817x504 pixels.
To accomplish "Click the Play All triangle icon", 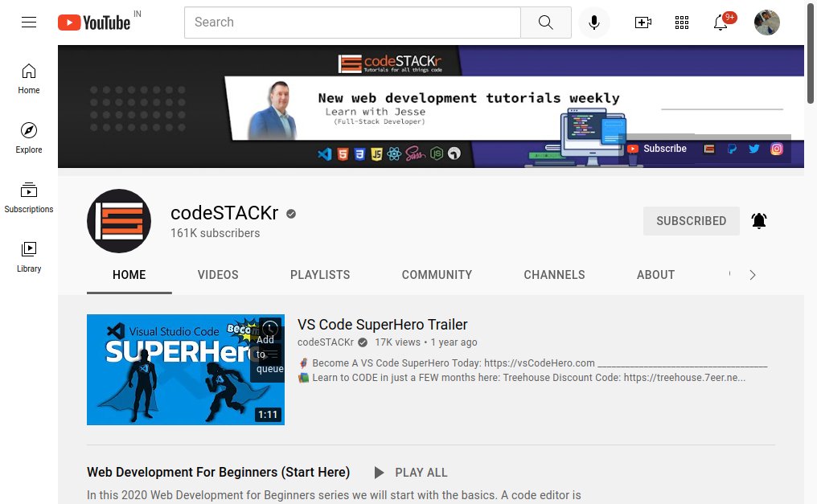I will click(x=379, y=472).
